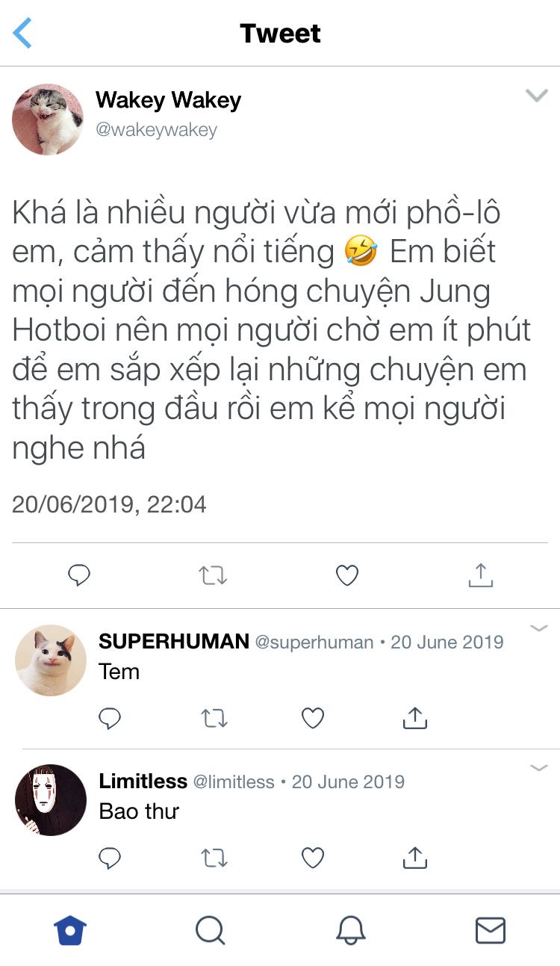Like SUPERHUMAN's "Tem" reply
The height and width of the screenshot is (966, 560).
[313, 718]
